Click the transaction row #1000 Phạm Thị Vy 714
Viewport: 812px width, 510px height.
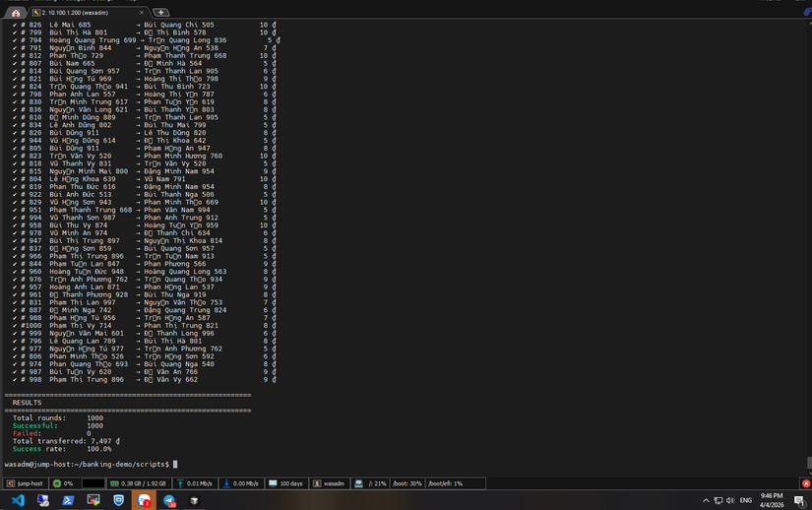click(144, 326)
